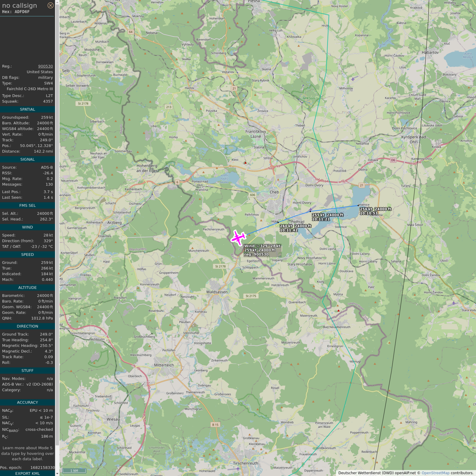Screen dimensions: 476x476
Task: Click the airfield icon near Stará Voda
Action: tap(454, 303)
